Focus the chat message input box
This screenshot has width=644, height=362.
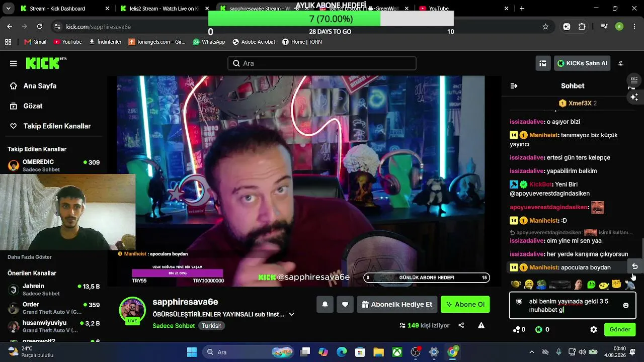point(573,305)
